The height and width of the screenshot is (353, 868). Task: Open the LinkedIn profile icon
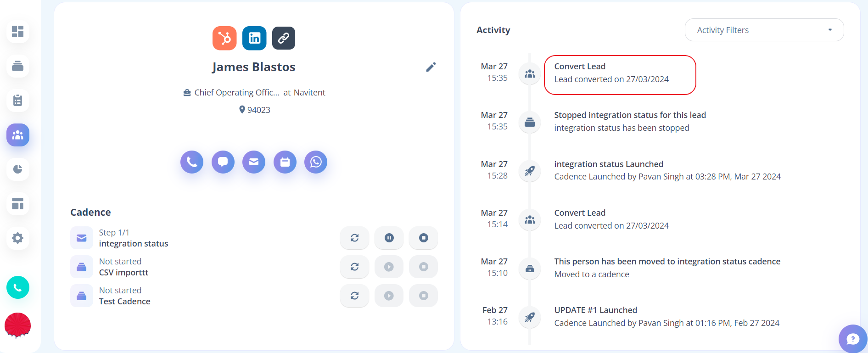pos(254,38)
